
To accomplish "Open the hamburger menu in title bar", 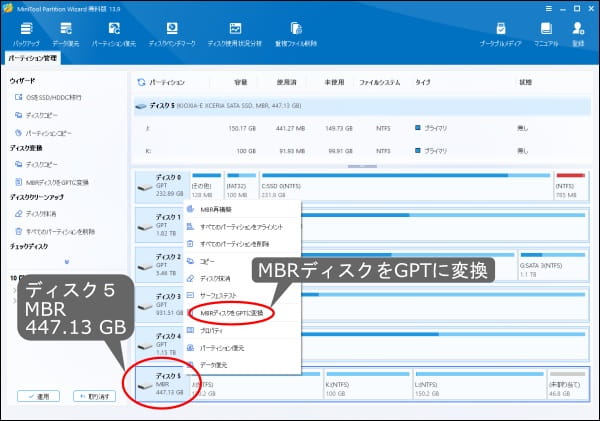I will [549, 8].
